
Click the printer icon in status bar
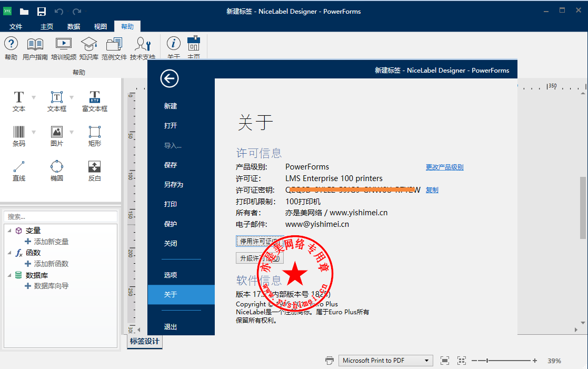pyautogui.click(x=330, y=361)
